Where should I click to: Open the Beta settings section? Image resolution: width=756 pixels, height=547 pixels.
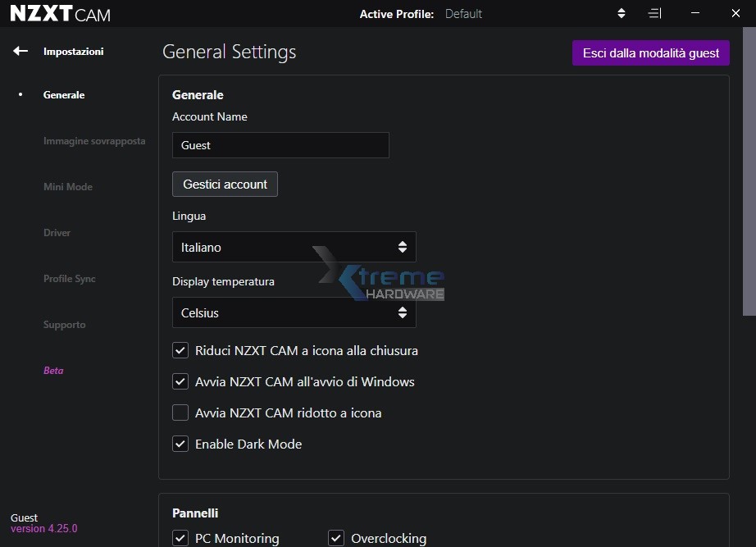[53, 371]
